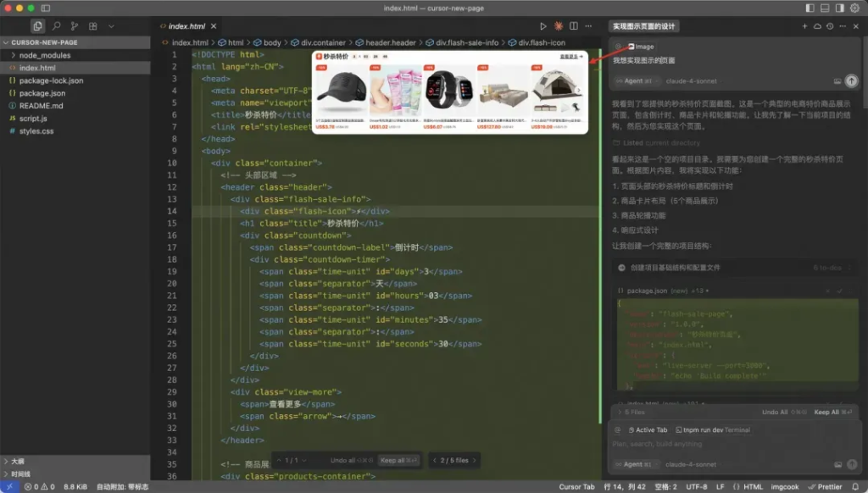Attach an image via the chat input image icon
Screen dimensions: 868x493
coord(837,464)
